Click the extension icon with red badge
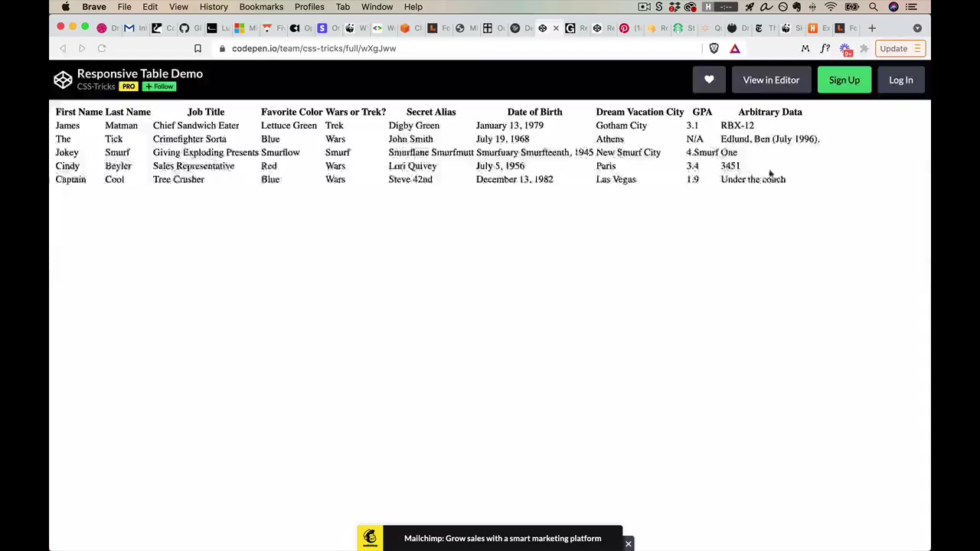Viewport: 980px width, 551px height. point(845,49)
